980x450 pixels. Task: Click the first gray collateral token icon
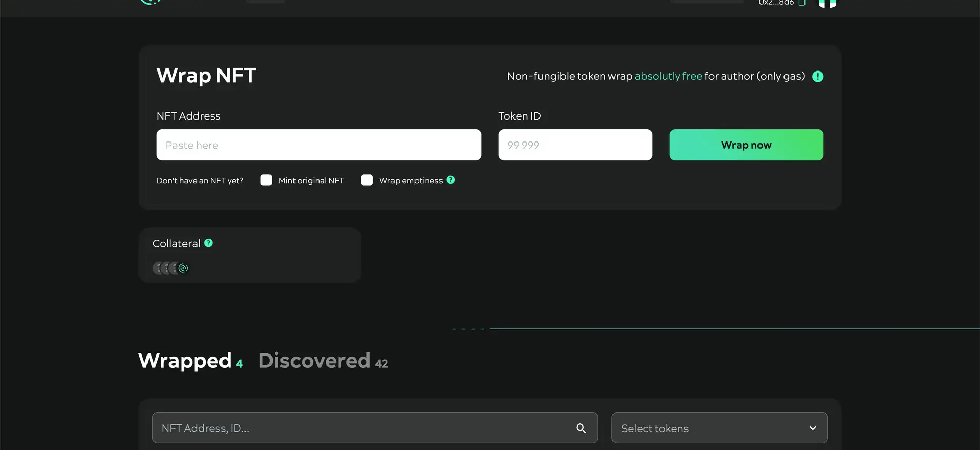point(158,268)
